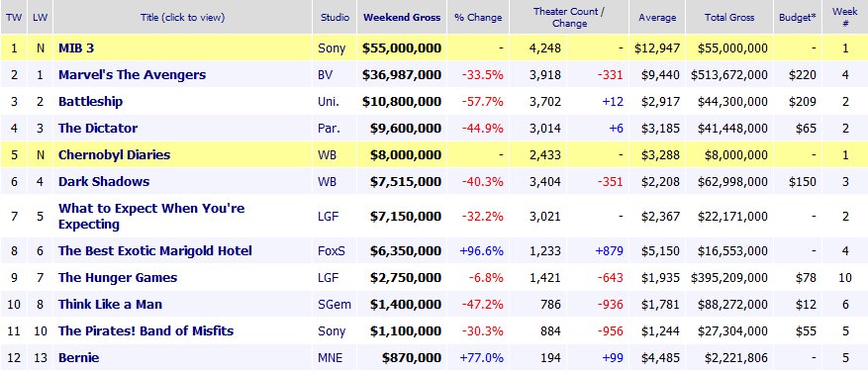Sort table by Total Gross header
Screen dimensions: 868x373
click(x=729, y=17)
